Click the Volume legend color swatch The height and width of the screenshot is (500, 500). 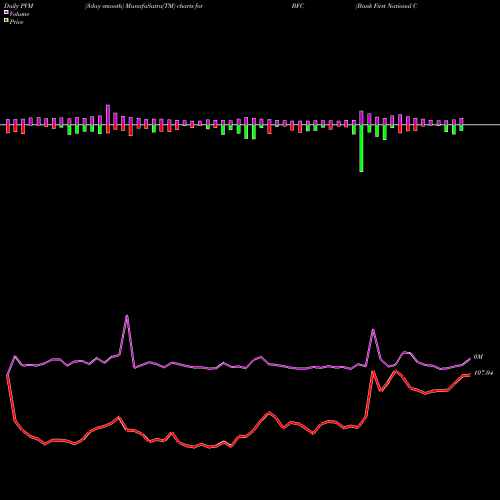click(6, 13)
